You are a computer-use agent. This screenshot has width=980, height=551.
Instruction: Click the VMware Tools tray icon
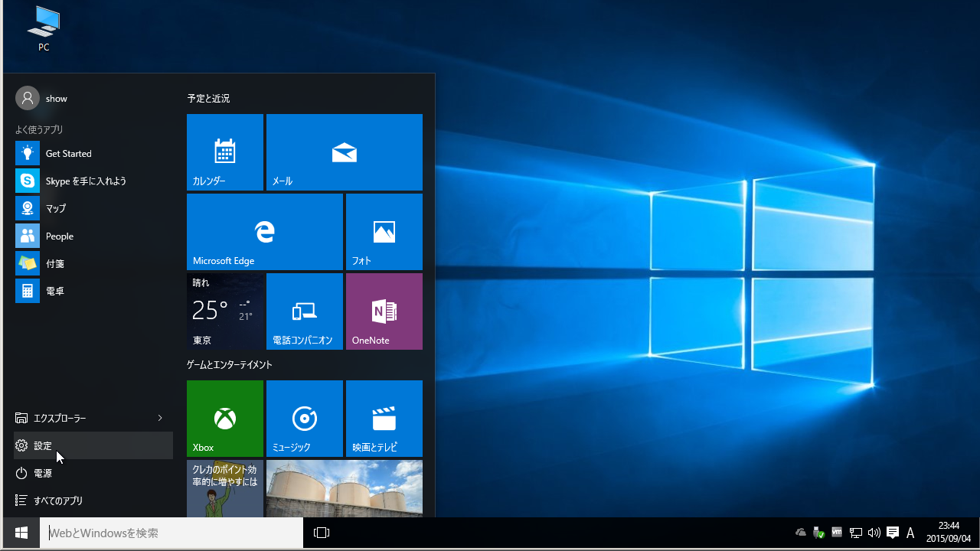(837, 533)
